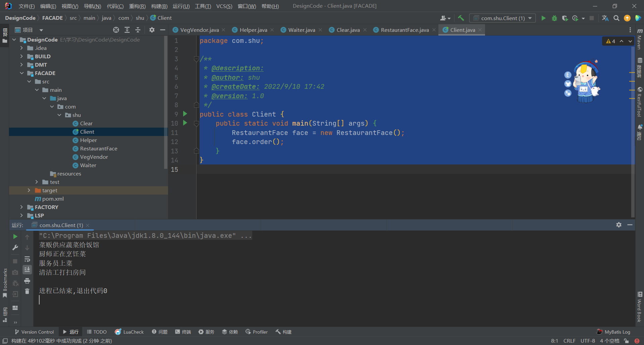Click the Build hammer icon
The width and height of the screenshot is (644, 345).
point(461,18)
